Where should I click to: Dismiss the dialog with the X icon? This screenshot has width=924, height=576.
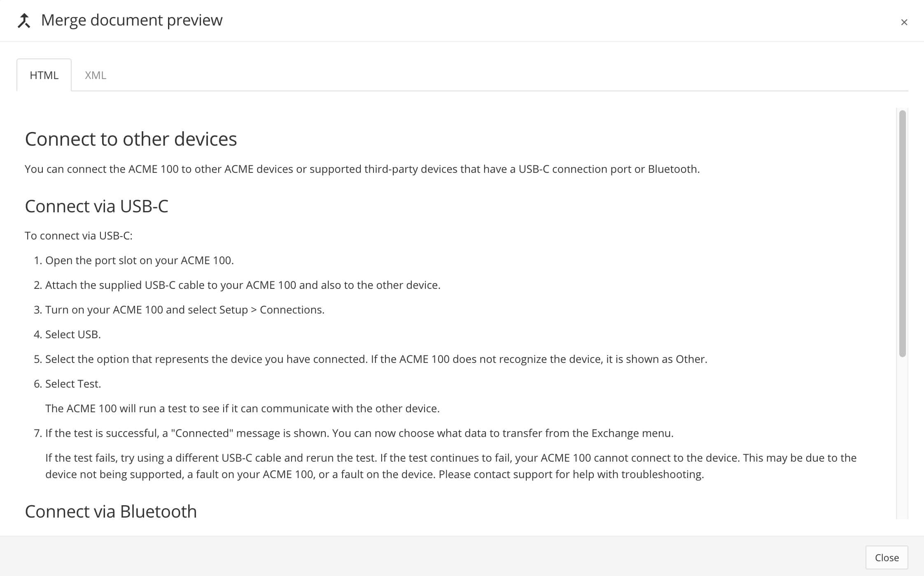pos(904,22)
